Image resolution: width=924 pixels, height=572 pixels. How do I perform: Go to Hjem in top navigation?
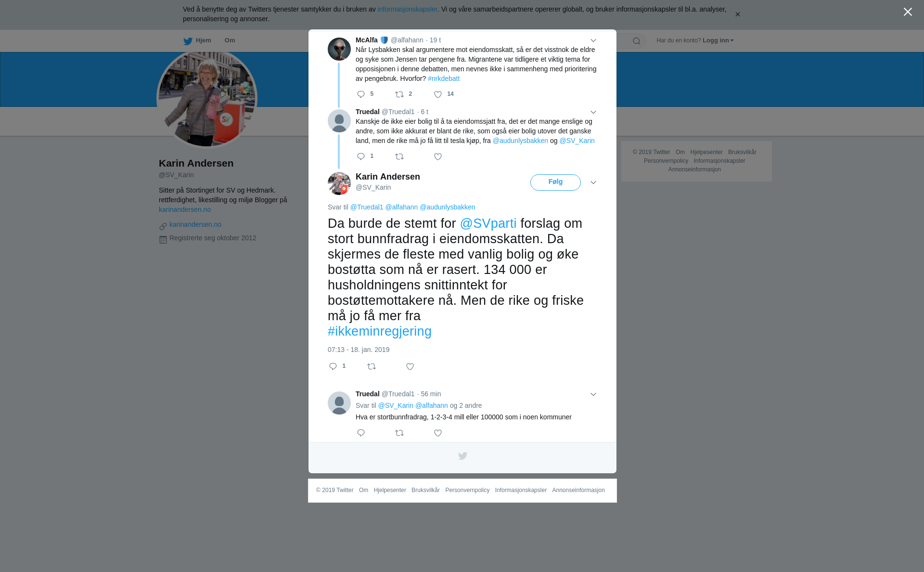coord(197,40)
